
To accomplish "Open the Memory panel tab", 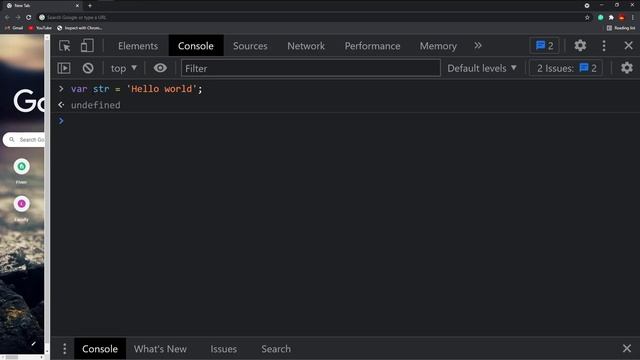I will click(438, 46).
